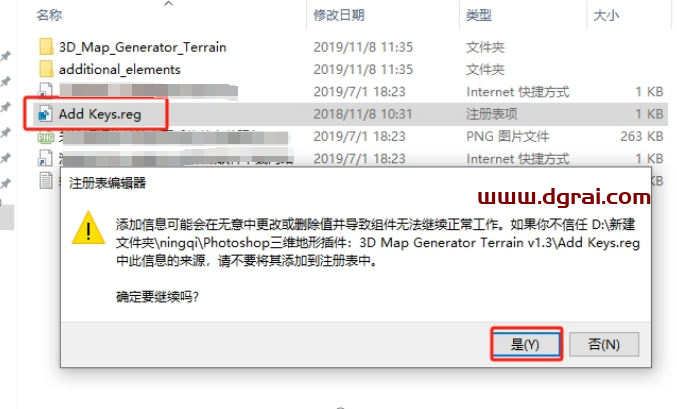
Task: Click the 注册表编辑器 dialog title
Action: click(108, 183)
